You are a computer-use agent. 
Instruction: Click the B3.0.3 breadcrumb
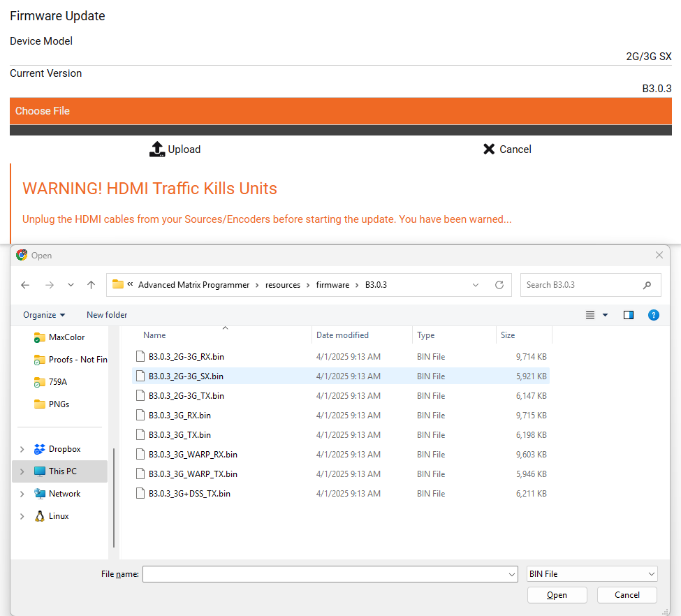pos(376,285)
